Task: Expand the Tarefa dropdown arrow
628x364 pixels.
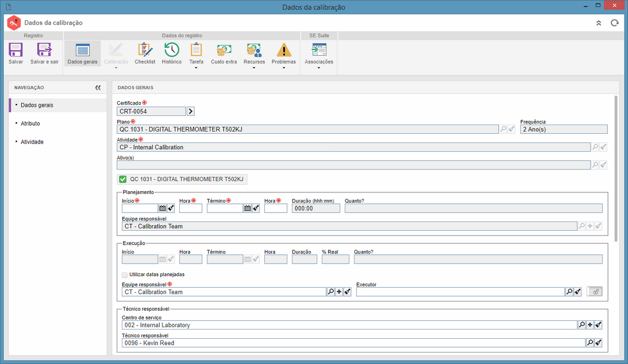Action: pos(197,68)
